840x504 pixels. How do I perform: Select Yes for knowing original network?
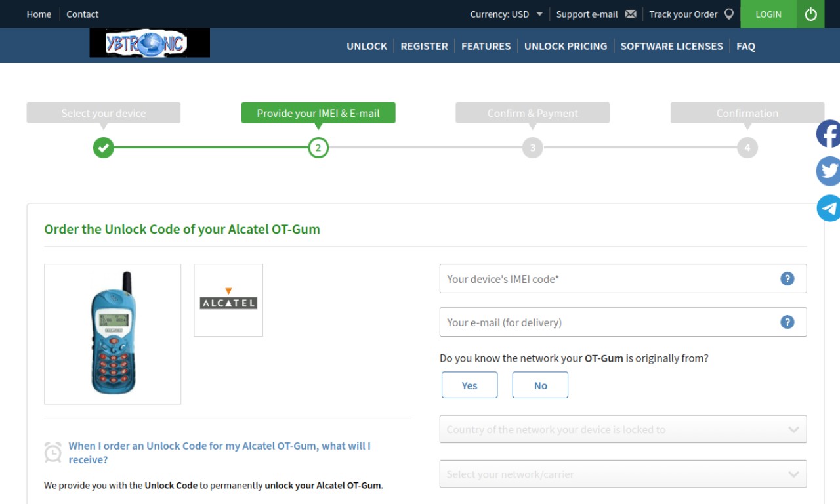[470, 385]
